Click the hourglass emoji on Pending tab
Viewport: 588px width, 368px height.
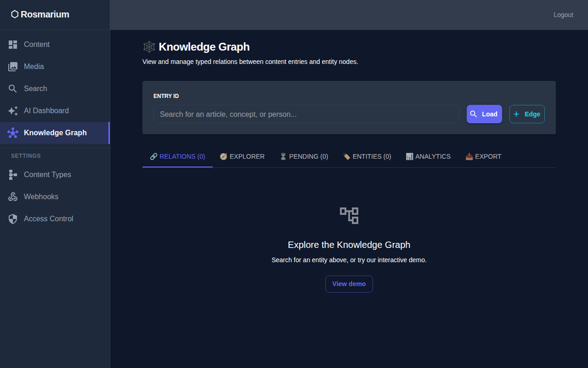(283, 156)
